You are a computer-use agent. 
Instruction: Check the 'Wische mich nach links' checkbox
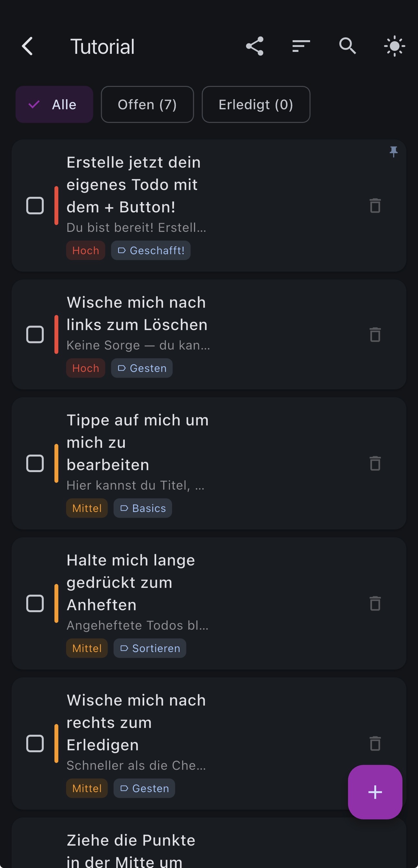click(x=35, y=335)
